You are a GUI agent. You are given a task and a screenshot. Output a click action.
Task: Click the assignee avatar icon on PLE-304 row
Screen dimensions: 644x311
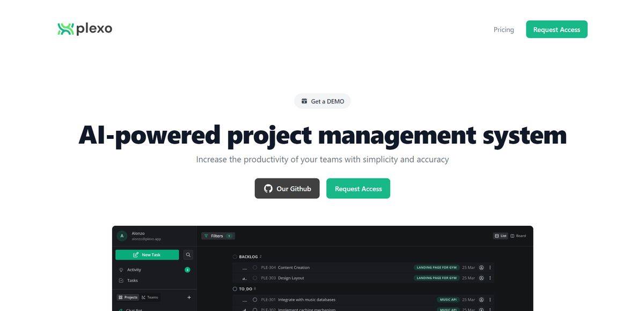tap(481, 268)
